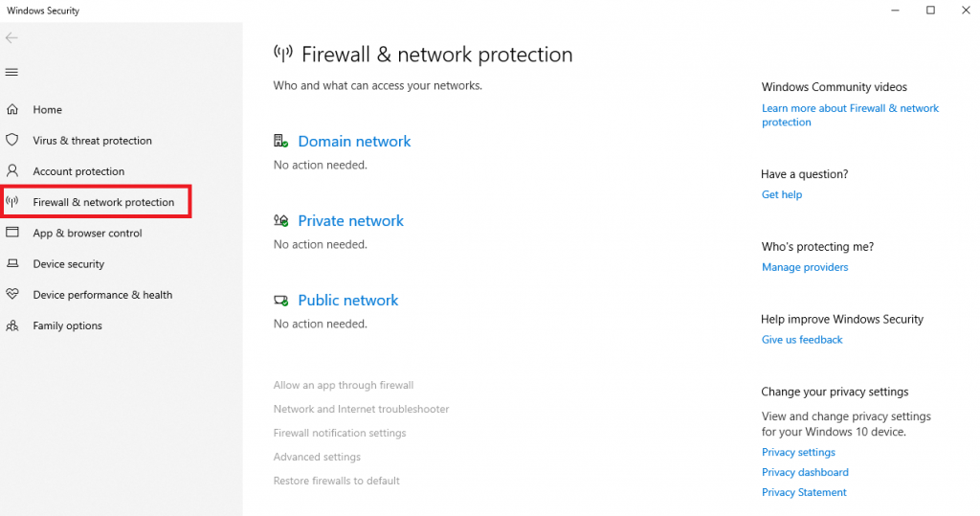980x516 pixels.
Task: Open the Private network settings link
Action: (x=350, y=221)
